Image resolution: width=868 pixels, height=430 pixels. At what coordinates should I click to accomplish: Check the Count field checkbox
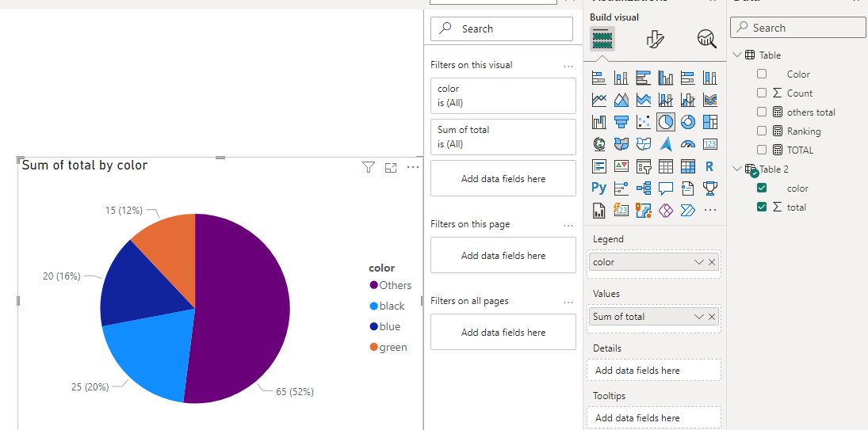(x=762, y=93)
